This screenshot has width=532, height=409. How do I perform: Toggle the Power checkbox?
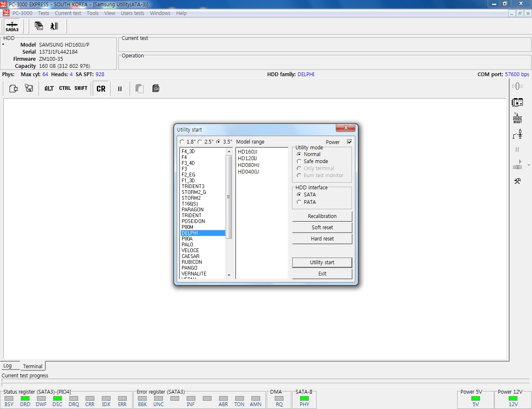tap(350, 142)
